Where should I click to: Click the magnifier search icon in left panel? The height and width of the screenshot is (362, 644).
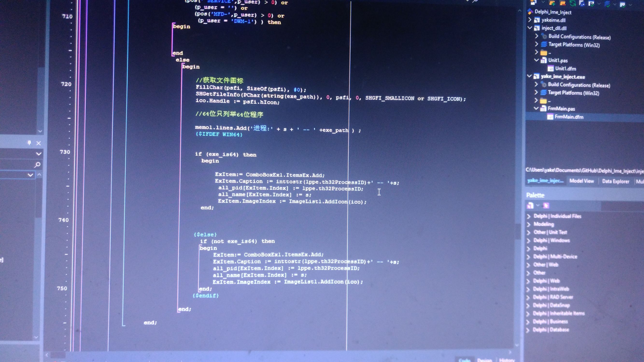click(37, 165)
